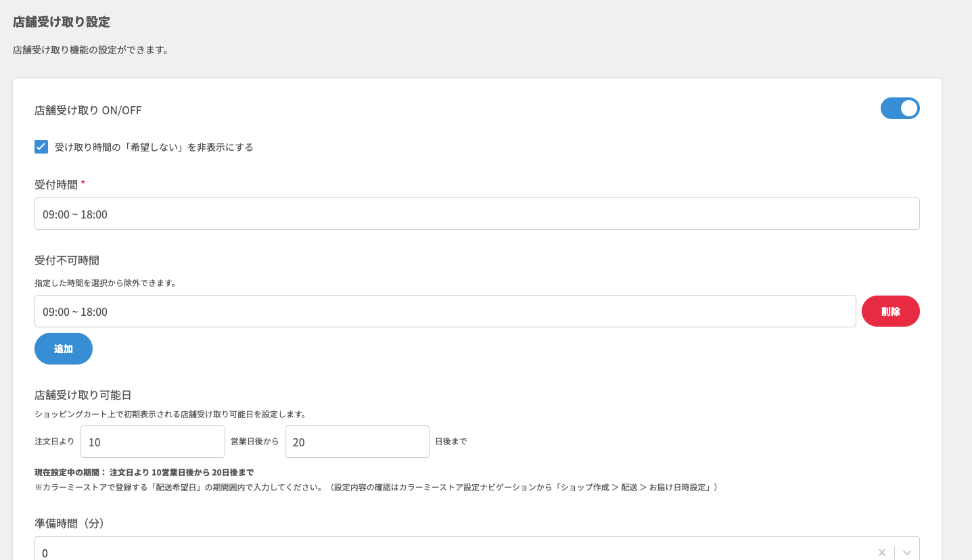Click the 営業日後から field showing 20
The image size is (972, 560).
[x=356, y=442]
